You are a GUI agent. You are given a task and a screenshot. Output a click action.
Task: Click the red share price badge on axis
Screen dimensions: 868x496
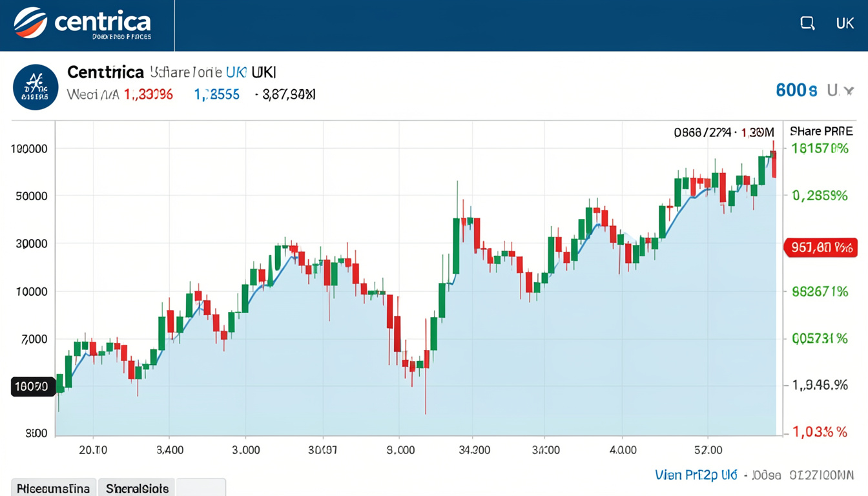click(821, 247)
